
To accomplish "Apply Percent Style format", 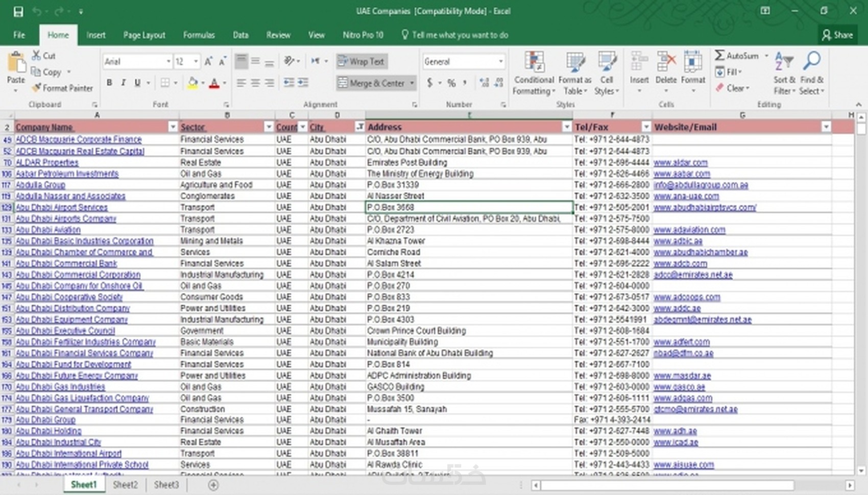I will (451, 83).
